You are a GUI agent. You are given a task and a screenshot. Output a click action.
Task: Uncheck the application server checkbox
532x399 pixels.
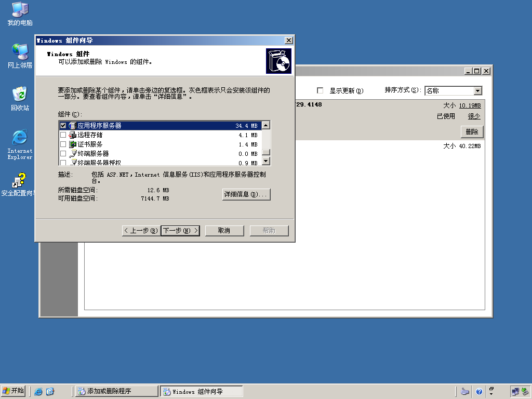[63, 126]
